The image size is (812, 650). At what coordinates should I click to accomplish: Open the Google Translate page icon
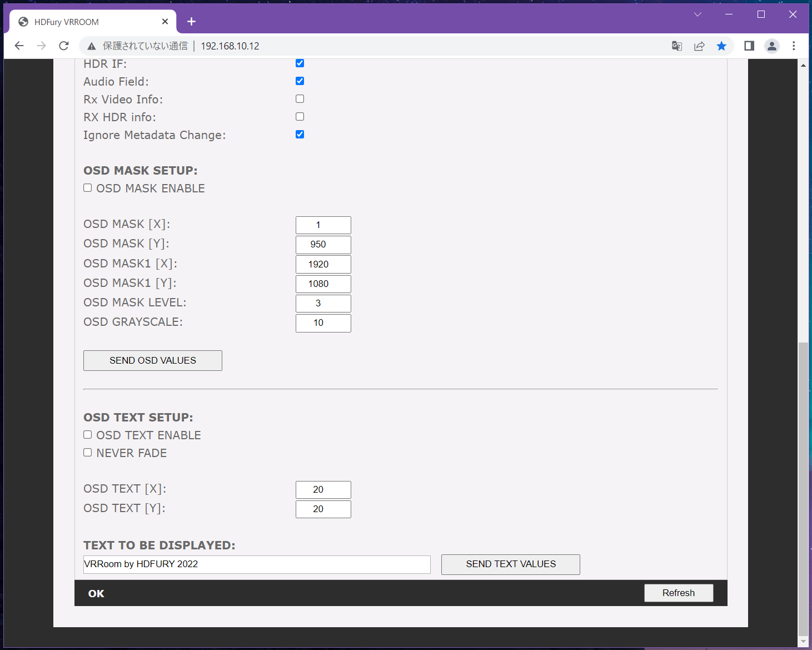click(677, 46)
